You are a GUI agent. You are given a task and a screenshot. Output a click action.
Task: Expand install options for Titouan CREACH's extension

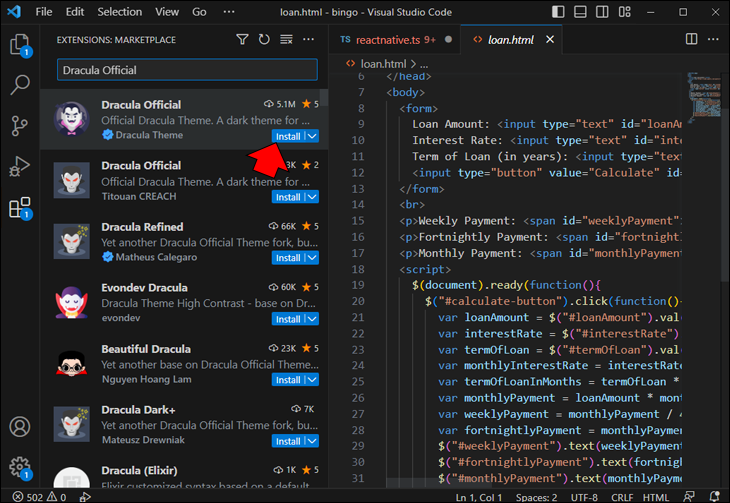point(312,197)
